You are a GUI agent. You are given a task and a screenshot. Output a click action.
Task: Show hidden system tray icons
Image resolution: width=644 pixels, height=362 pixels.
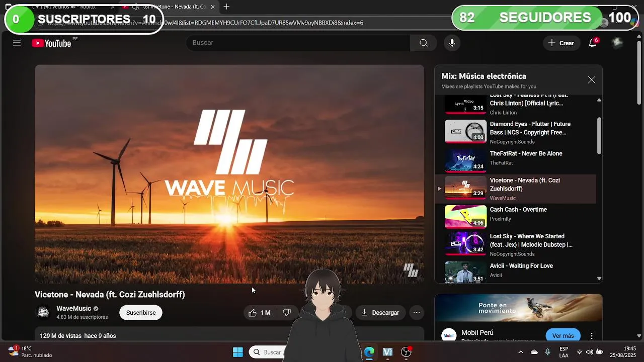point(521,352)
